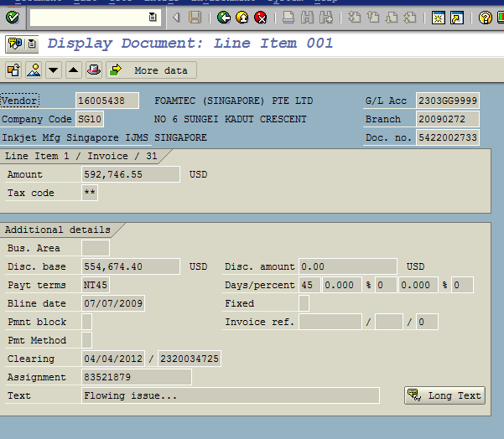Image resolution: width=504 pixels, height=439 pixels.
Task: Create new session icon
Action: (438, 18)
